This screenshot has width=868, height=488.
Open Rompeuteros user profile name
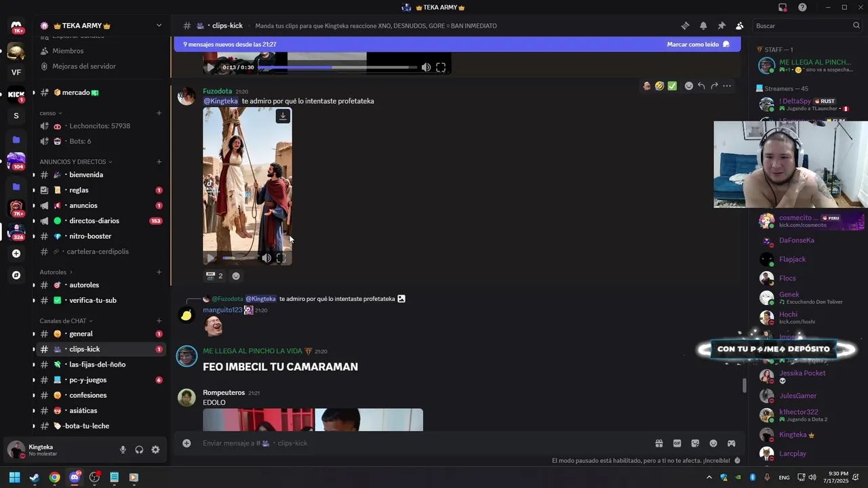224,392
